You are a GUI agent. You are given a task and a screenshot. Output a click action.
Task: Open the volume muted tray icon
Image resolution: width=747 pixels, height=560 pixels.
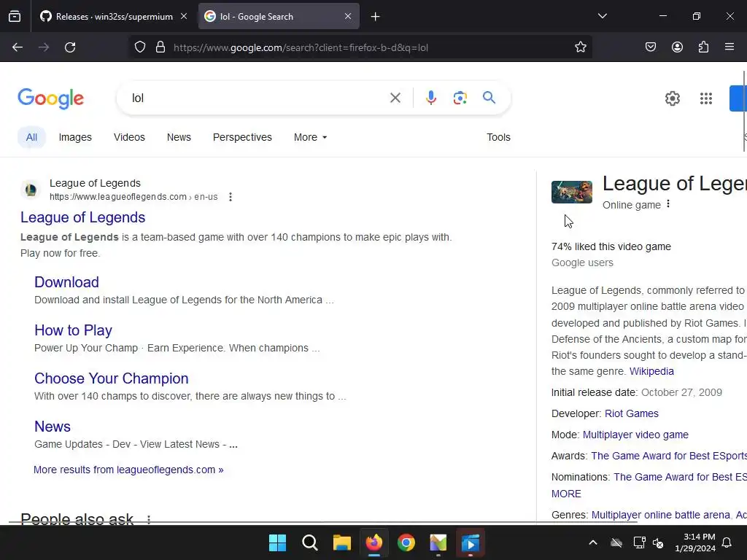pyautogui.click(x=659, y=542)
